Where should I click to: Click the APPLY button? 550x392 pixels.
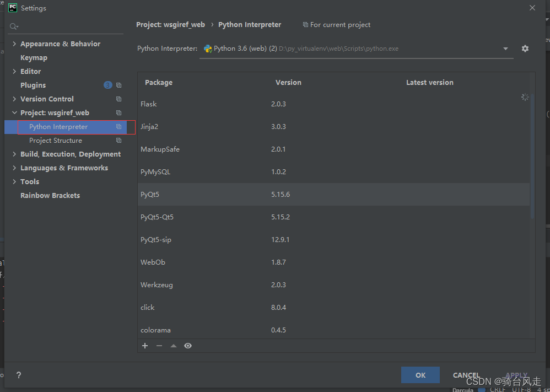coord(516,375)
